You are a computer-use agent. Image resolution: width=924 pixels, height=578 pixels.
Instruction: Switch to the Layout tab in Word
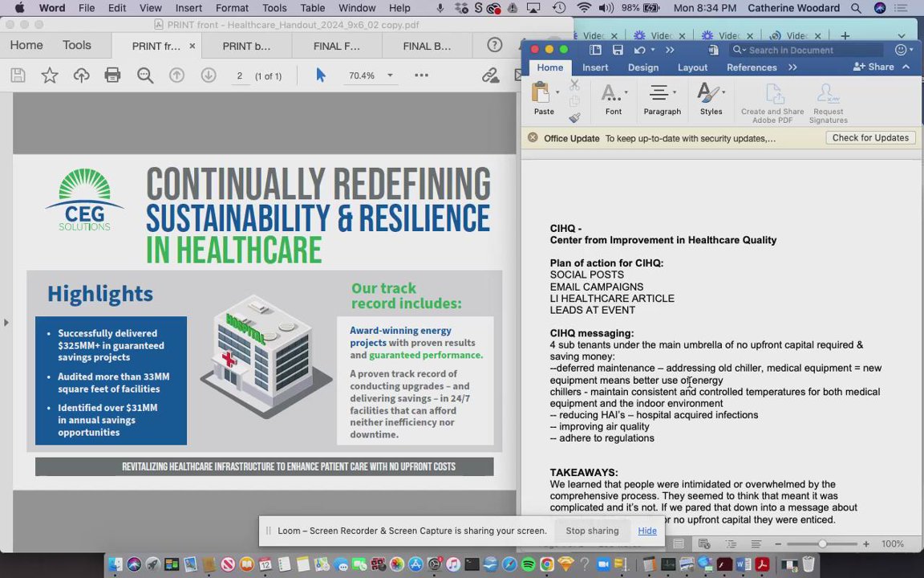click(x=692, y=67)
